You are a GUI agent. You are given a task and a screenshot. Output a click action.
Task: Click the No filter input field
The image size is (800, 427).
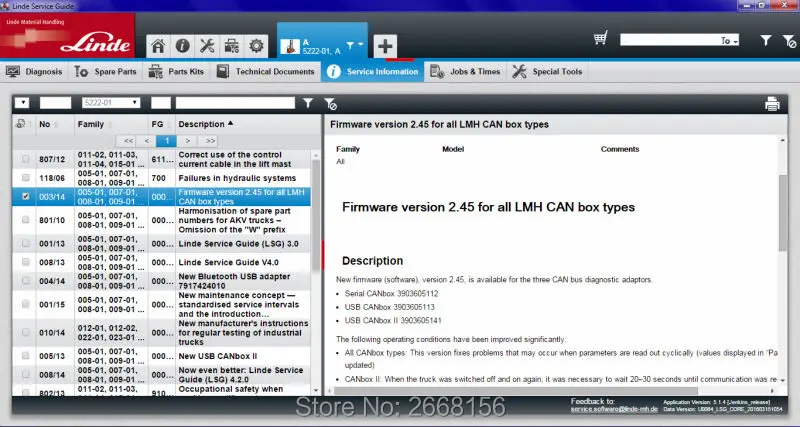tap(56, 103)
